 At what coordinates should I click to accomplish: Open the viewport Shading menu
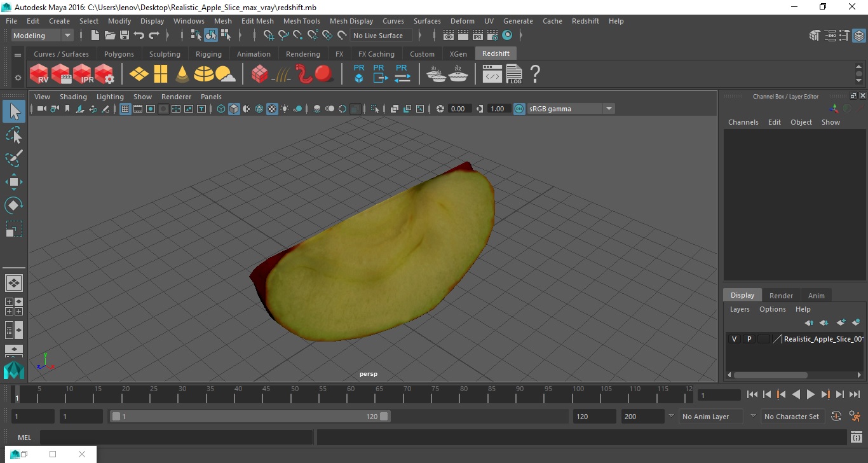point(73,97)
